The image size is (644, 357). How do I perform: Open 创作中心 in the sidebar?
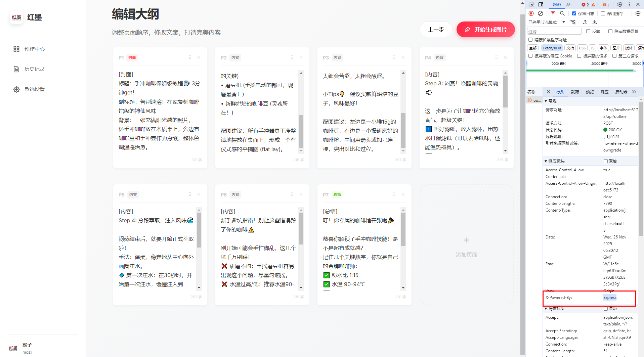tap(29, 49)
